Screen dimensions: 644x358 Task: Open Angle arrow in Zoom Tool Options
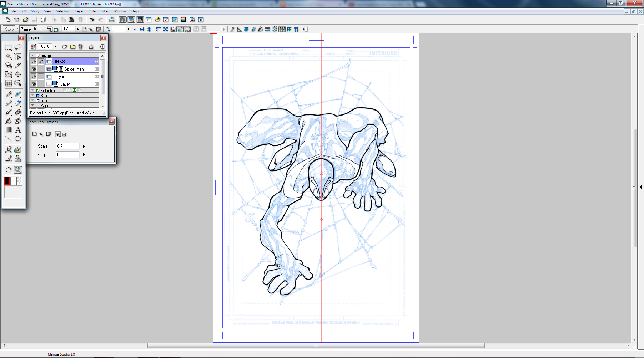click(84, 155)
